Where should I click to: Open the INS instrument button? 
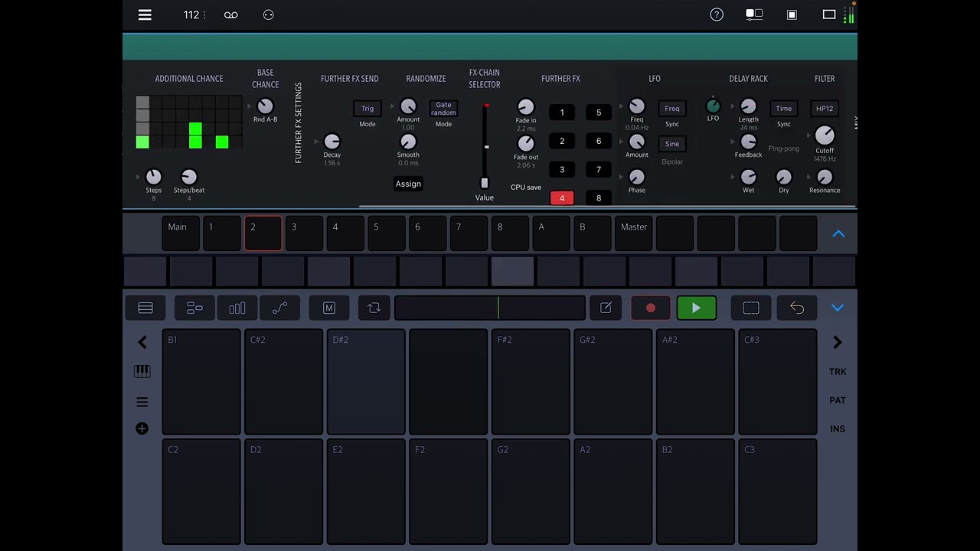coord(838,429)
